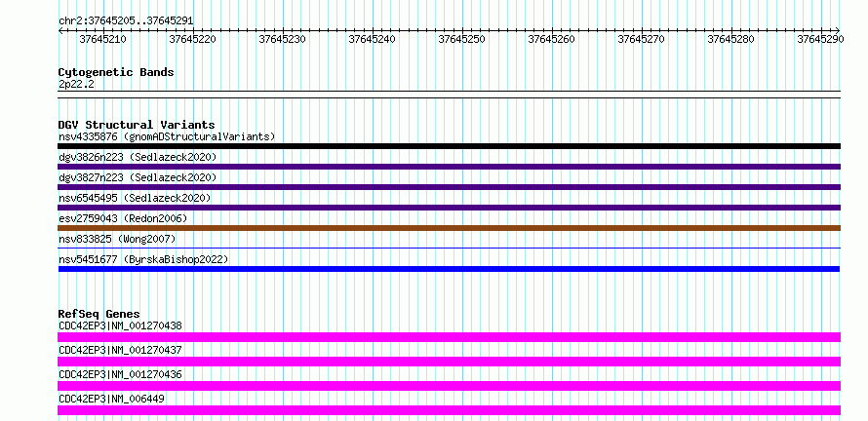Click ruler position 37645220
This screenshot has width=868, height=421.
click(x=193, y=39)
